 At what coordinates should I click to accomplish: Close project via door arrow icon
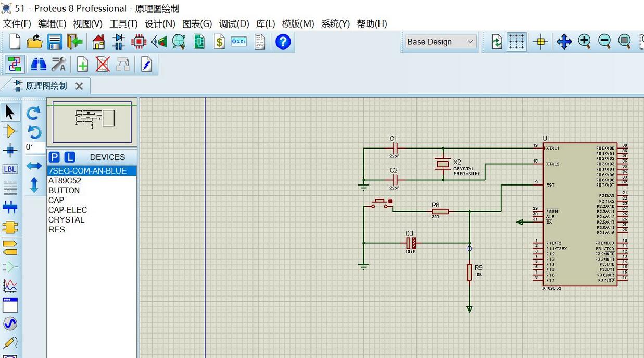pyautogui.click(x=75, y=42)
